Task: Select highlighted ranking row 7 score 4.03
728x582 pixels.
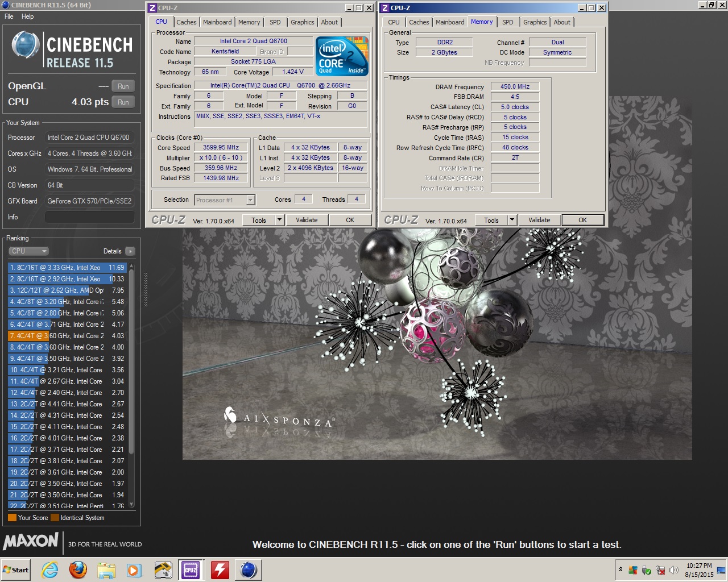Action: tap(68, 336)
